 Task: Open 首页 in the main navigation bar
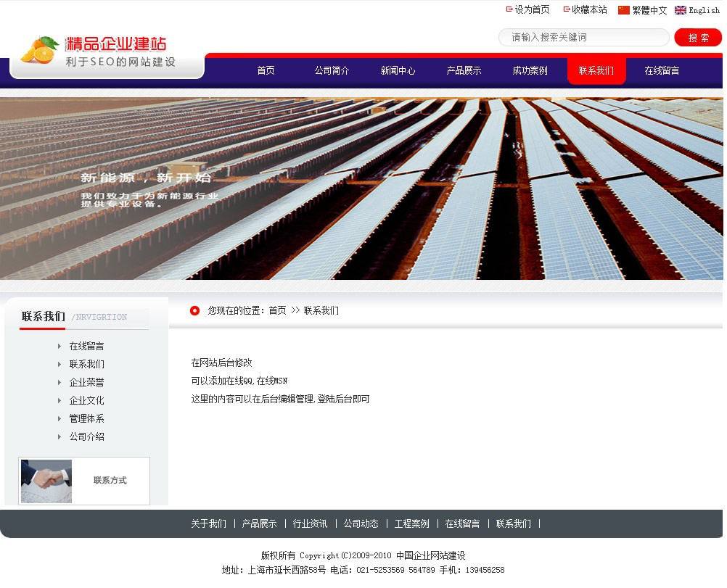(x=266, y=71)
